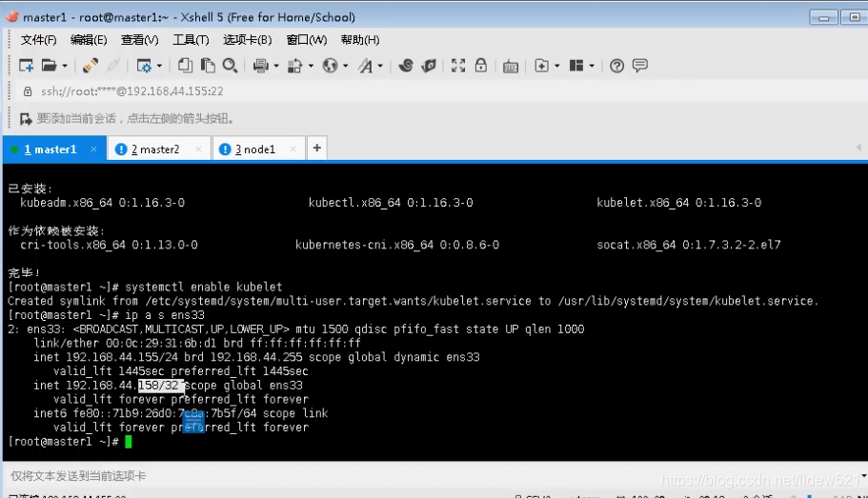The image size is (868, 498).
Task: Expand the Font dropdown arrow
Action: click(380, 66)
